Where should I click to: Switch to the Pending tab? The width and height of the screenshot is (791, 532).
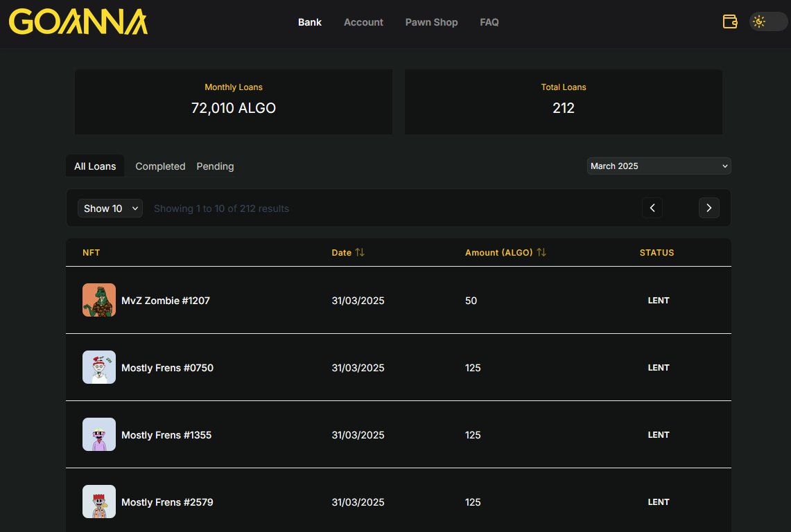(x=215, y=166)
